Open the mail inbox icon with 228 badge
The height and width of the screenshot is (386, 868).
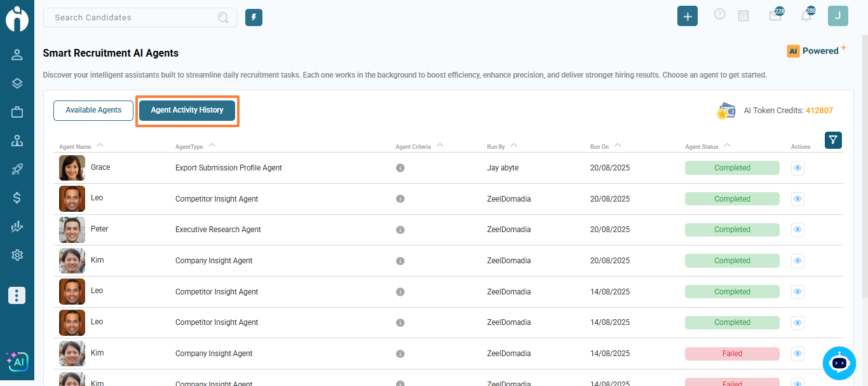(x=776, y=15)
